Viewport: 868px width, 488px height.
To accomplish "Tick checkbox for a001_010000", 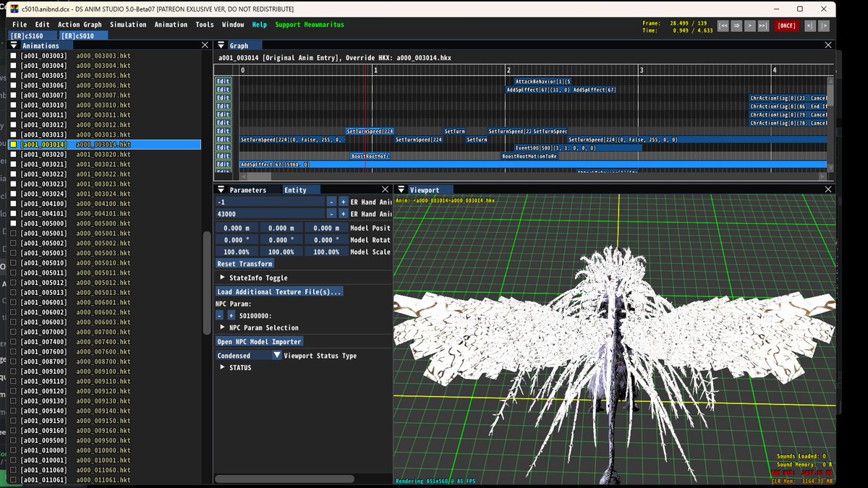I will (x=12, y=450).
